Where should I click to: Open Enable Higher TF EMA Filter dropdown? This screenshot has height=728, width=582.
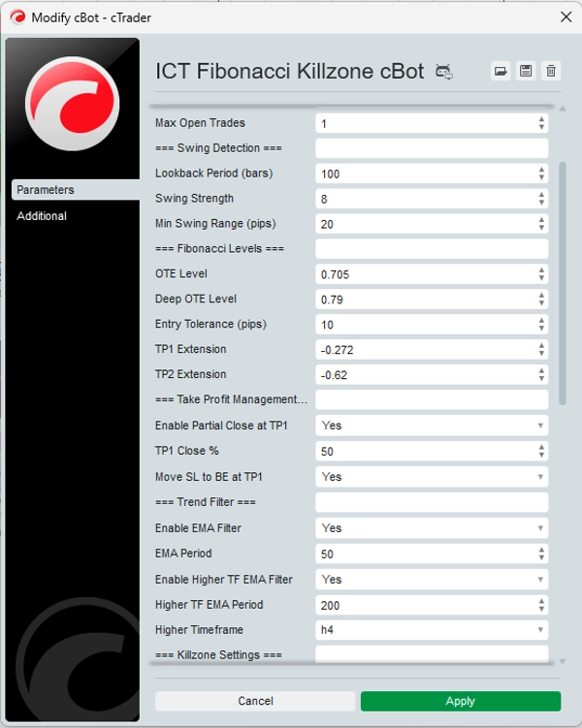pos(432,580)
